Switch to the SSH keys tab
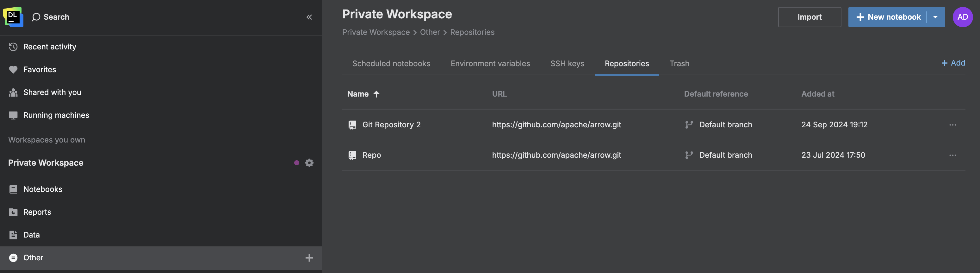Image resolution: width=980 pixels, height=273 pixels. tap(567, 64)
